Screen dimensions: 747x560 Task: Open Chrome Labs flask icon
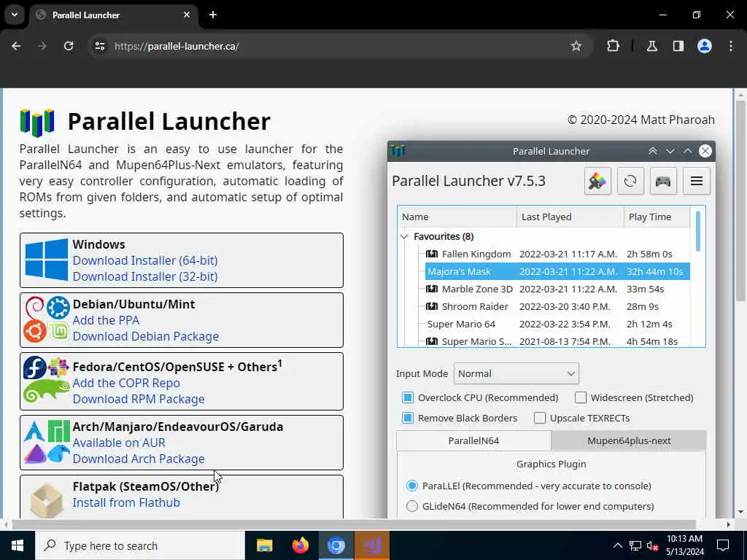pos(652,46)
